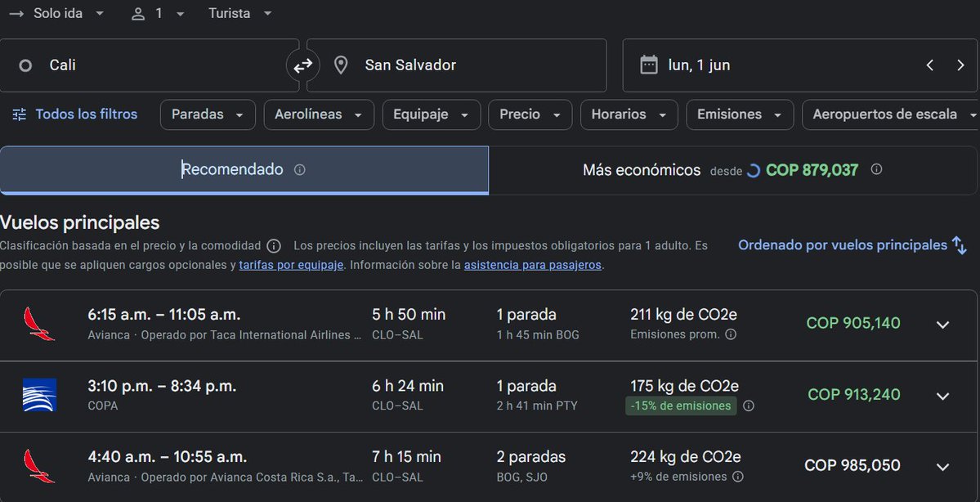Click price COP 913,240

click(x=854, y=394)
